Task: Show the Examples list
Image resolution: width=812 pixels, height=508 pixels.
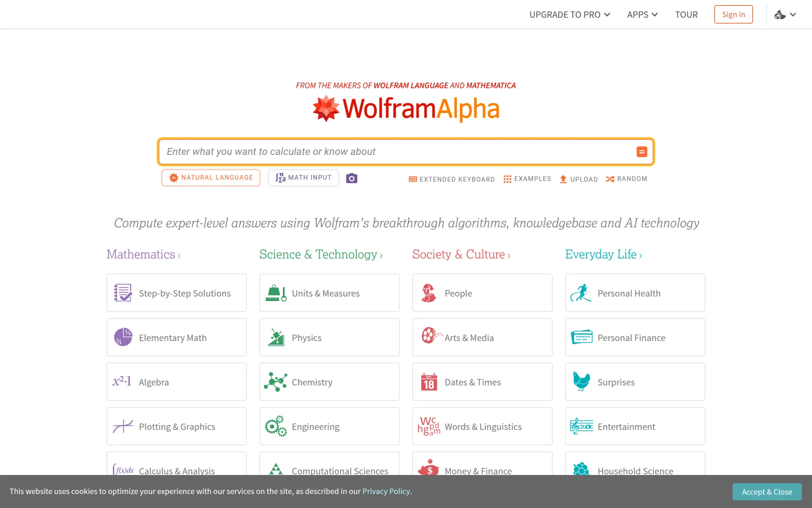Action: click(527, 179)
